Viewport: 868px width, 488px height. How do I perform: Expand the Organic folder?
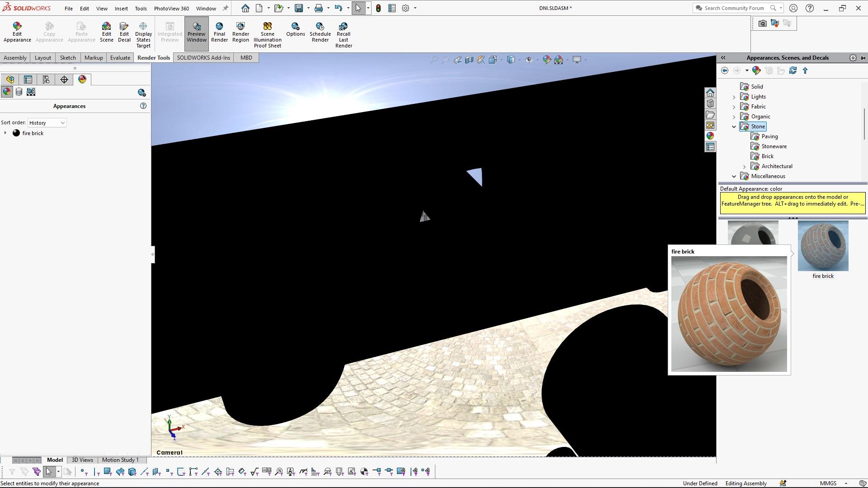tap(734, 117)
